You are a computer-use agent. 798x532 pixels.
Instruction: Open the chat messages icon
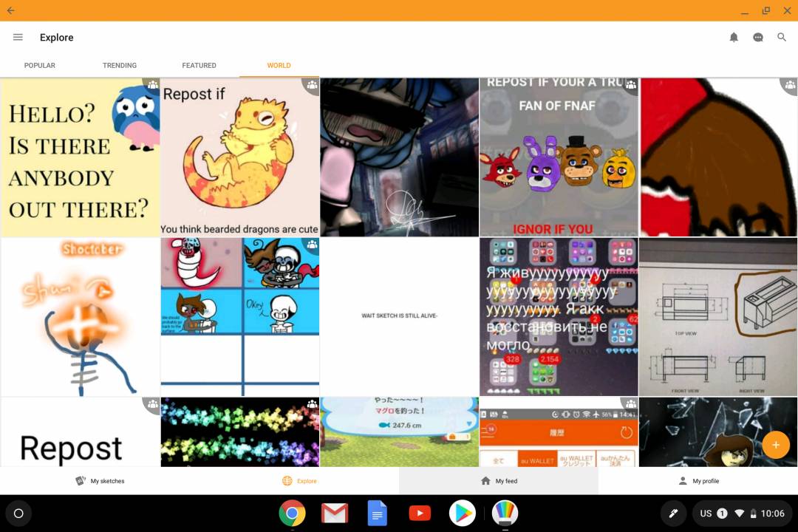click(x=757, y=37)
